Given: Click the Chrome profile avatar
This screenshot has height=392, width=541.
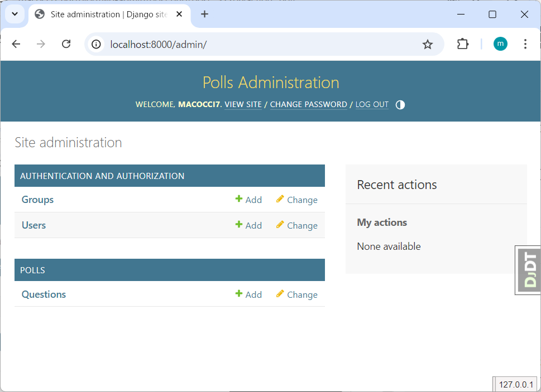Looking at the screenshot, I should pos(500,44).
